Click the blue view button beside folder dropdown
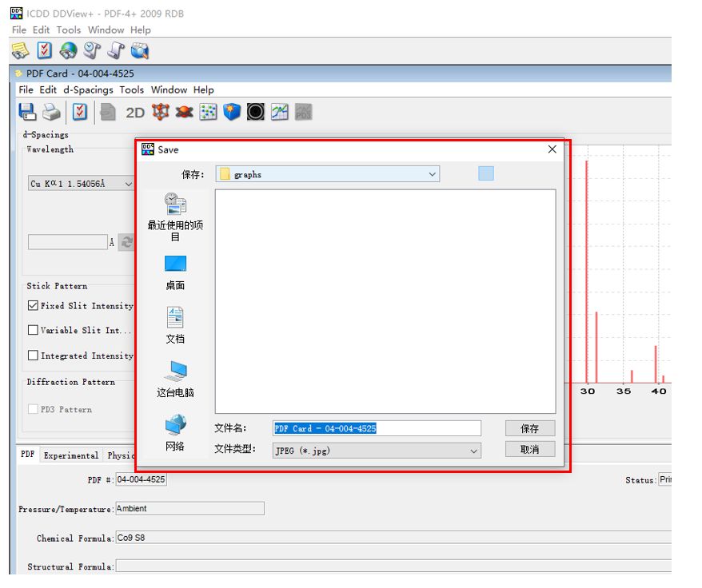The image size is (702, 588). pyautogui.click(x=486, y=173)
